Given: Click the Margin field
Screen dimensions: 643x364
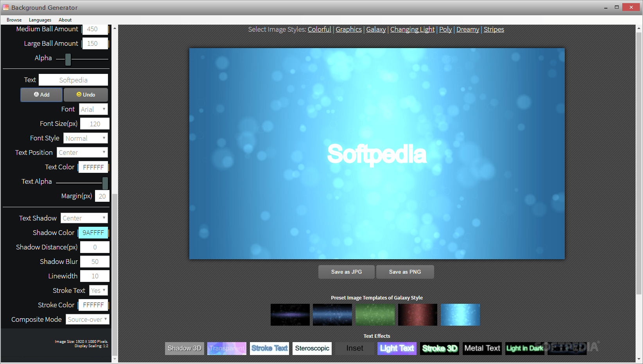Looking at the screenshot, I should (x=102, y=196).
